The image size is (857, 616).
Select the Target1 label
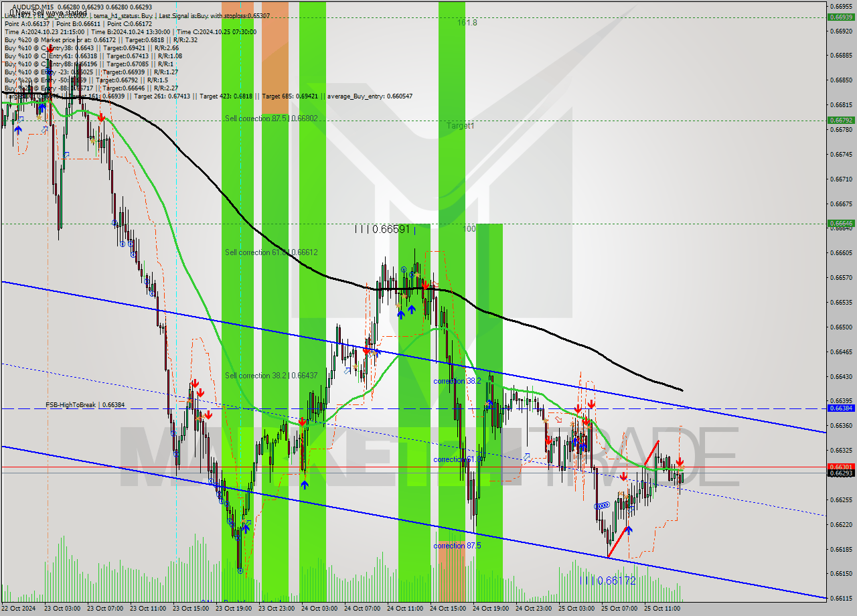(461, 125)
